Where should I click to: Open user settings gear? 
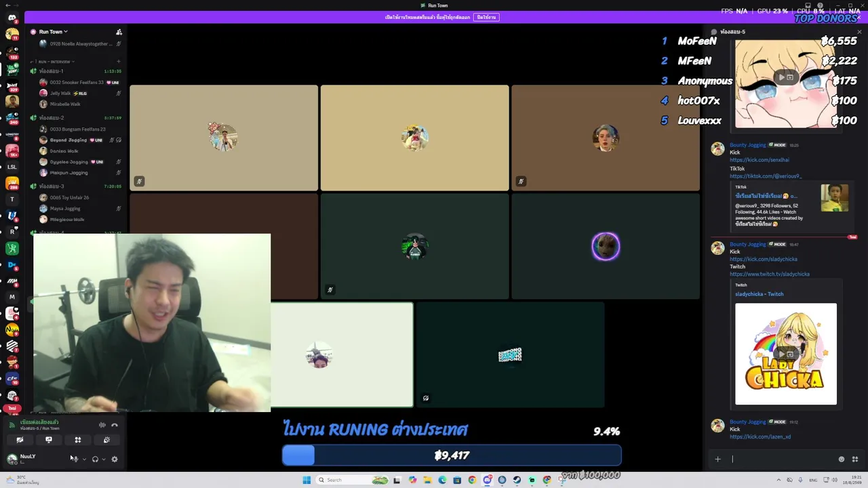point(115,459)
